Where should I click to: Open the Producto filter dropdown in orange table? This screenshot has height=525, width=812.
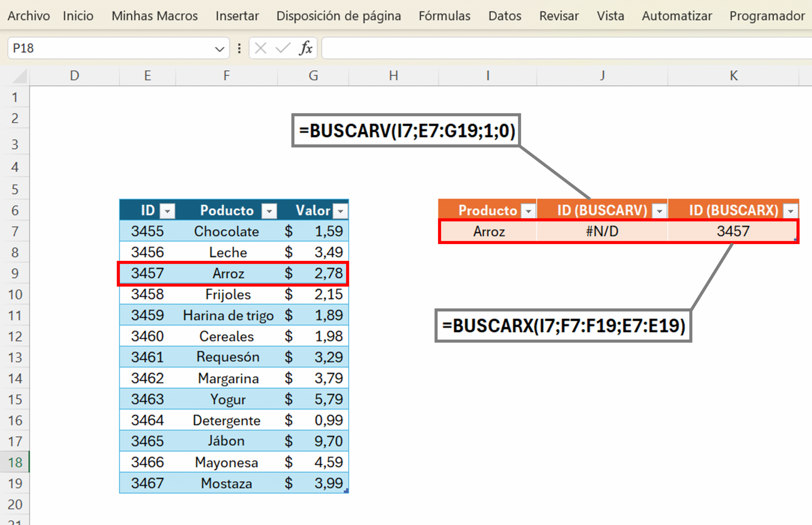(528, 211)
